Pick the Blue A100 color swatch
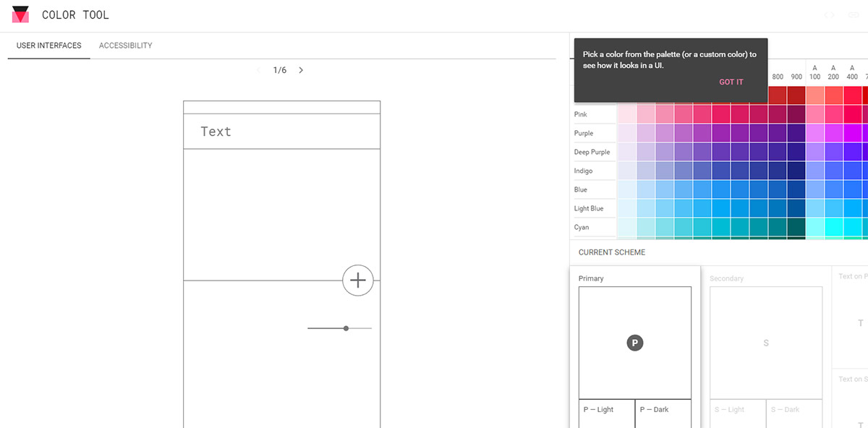This screenshot has width=868, height=428. pos(815,189)
